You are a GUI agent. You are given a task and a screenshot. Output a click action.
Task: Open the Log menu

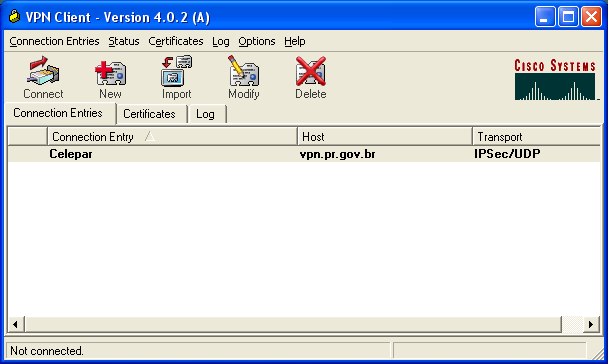coord(221,41)
